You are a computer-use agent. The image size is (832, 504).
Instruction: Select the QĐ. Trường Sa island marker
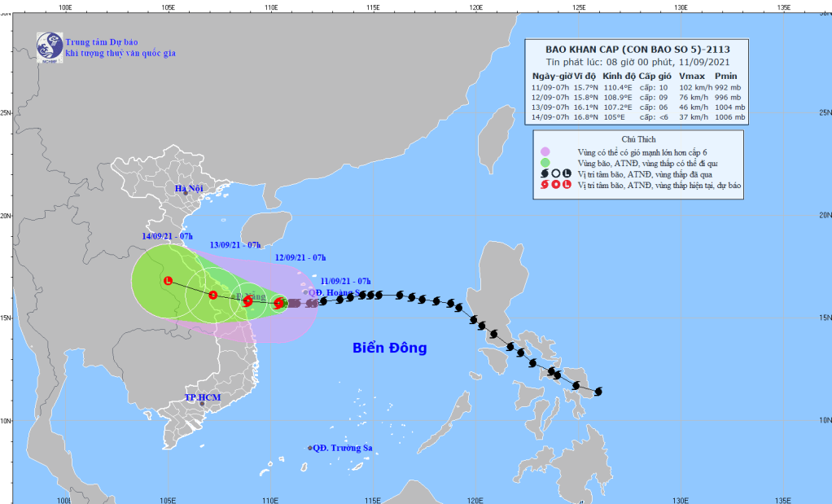click(309, 448)
